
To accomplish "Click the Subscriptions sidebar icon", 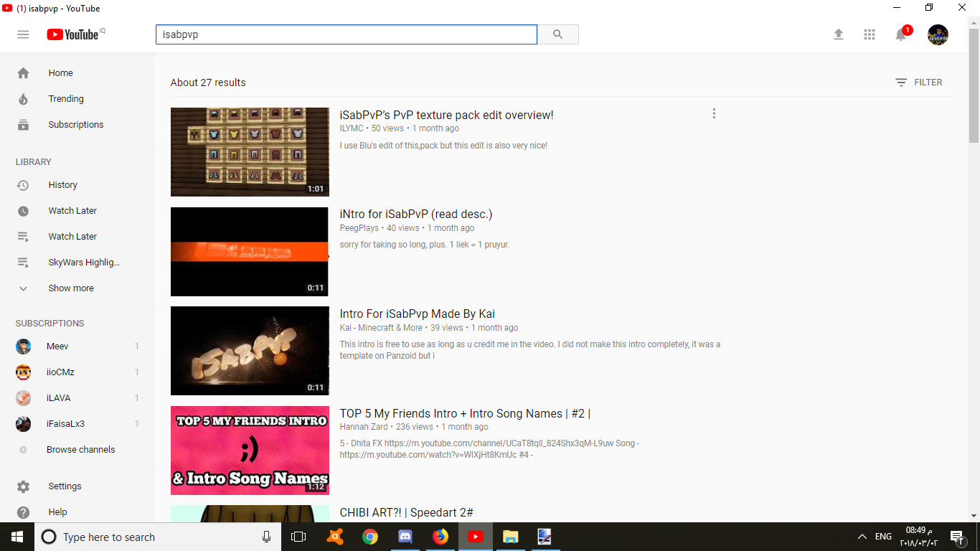I will click(x=23, y=125).
